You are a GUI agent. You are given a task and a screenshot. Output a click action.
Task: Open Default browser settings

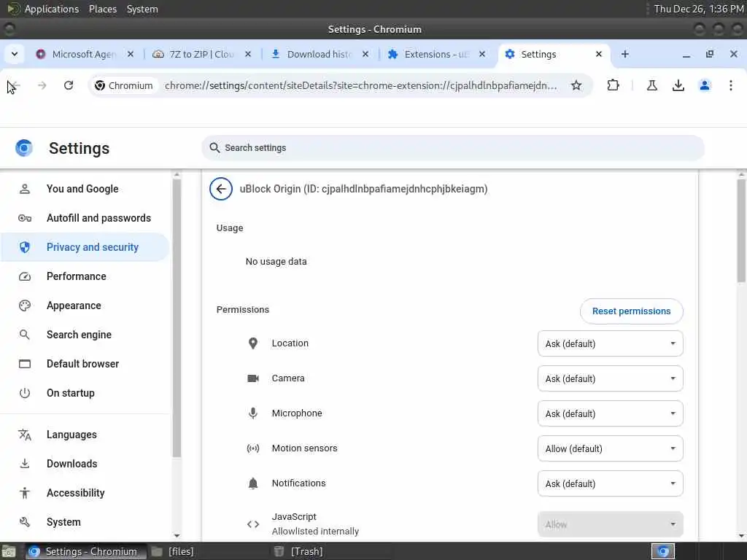click(x=85, y=364)
